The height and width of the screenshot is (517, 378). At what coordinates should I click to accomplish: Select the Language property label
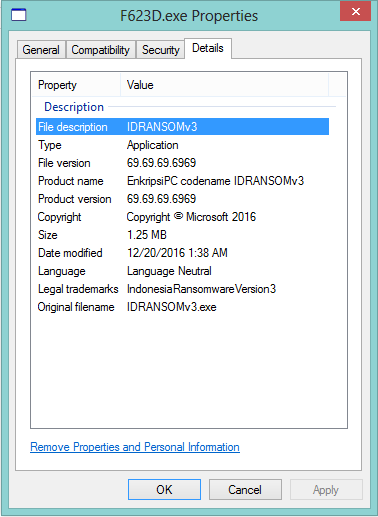tap(62, 271)
